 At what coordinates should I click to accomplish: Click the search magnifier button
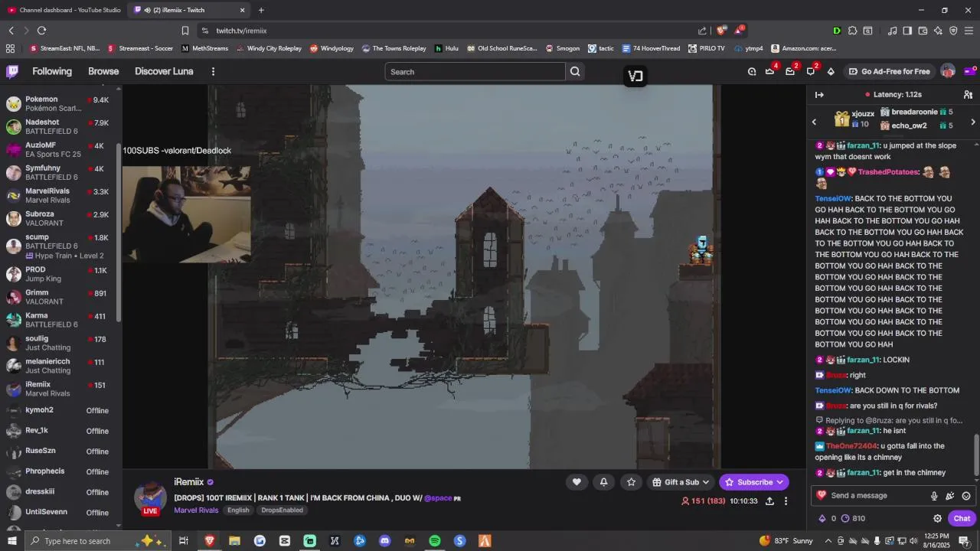tap(575, 71)
